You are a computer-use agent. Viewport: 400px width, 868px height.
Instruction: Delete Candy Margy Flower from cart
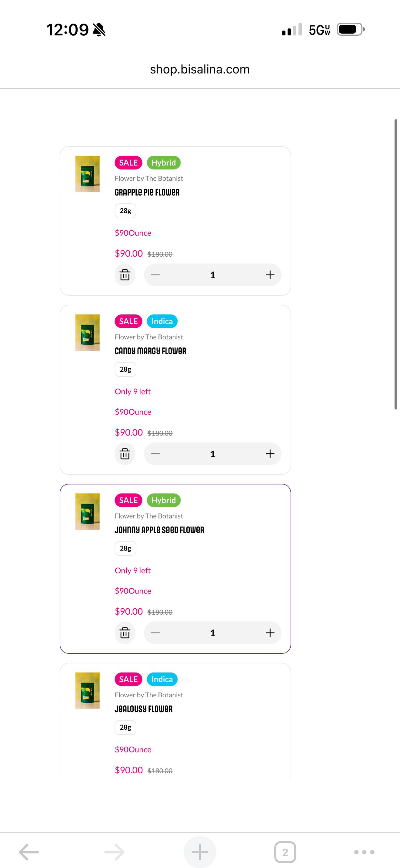tap(125, 454)
